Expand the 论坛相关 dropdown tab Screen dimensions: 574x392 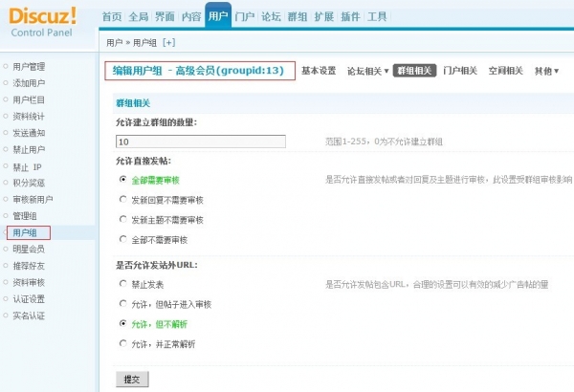click(365, 71)
